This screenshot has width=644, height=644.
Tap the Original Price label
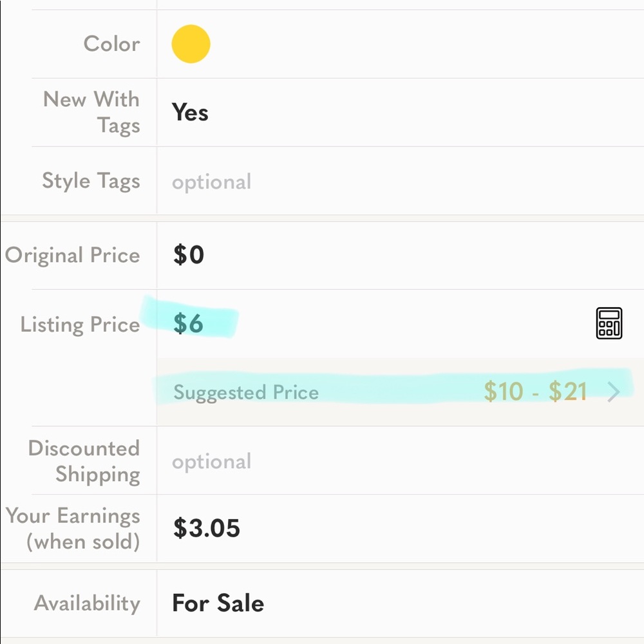coord(73,255)
